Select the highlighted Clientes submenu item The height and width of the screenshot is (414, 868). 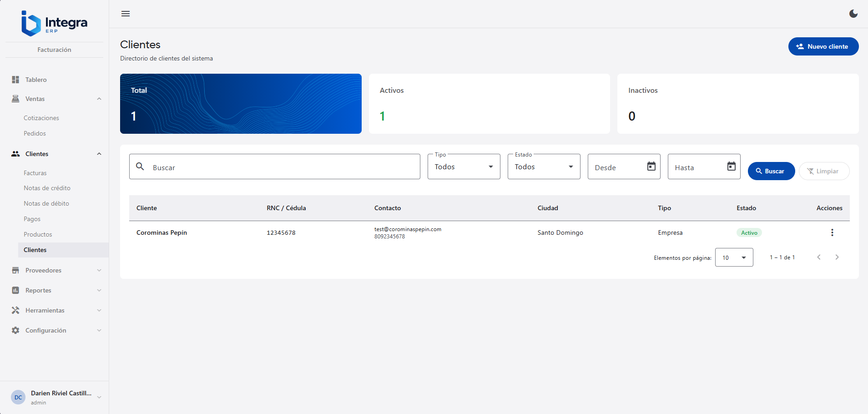pos(63,250)
